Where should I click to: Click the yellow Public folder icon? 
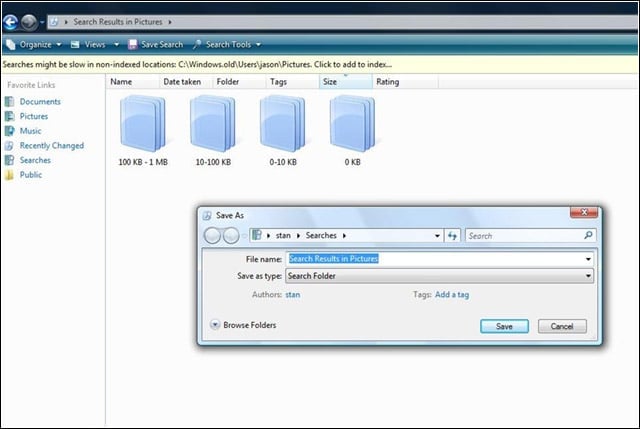tap(9, 175)
